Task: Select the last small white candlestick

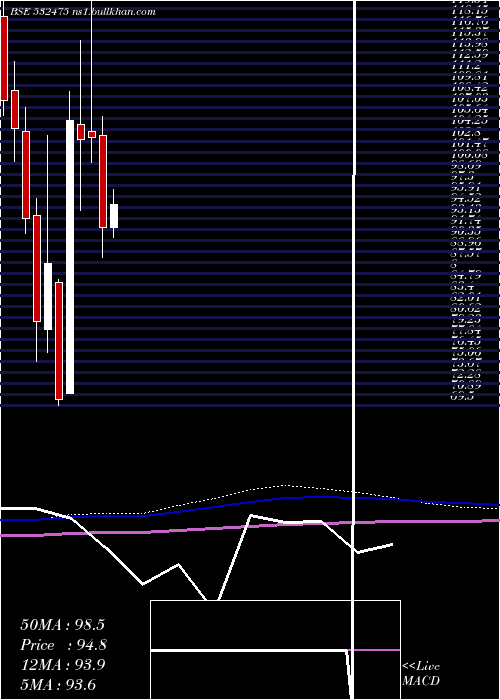Action: coord(114,216)
